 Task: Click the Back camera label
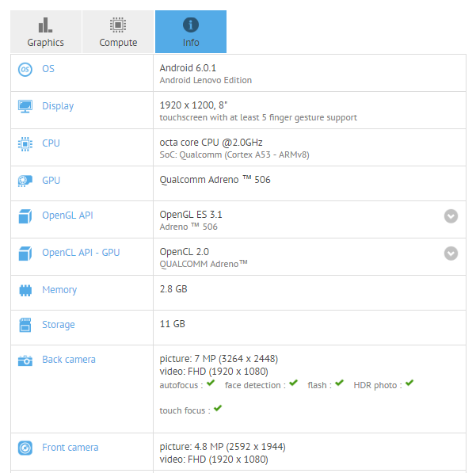click(69, 360)
